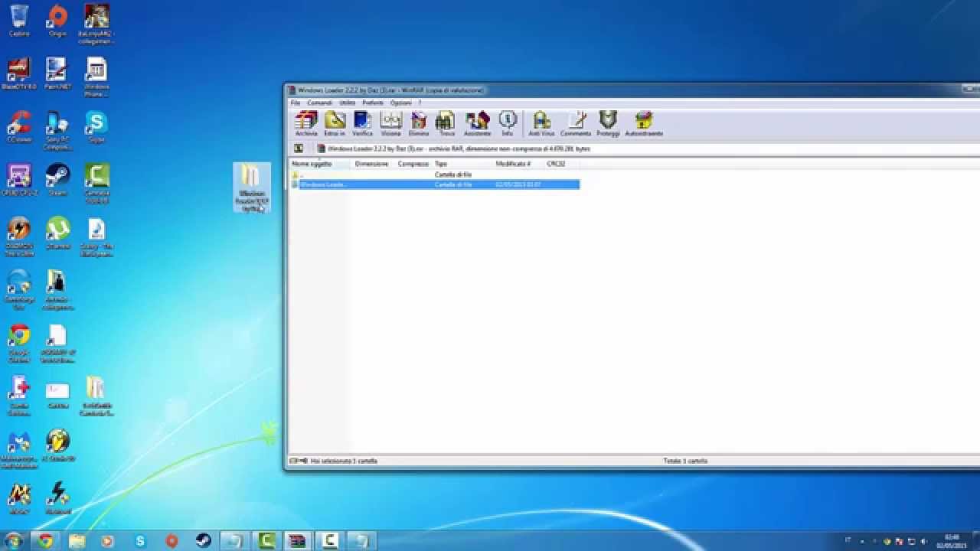Open Chrome from the taskbar

(45, 541)
